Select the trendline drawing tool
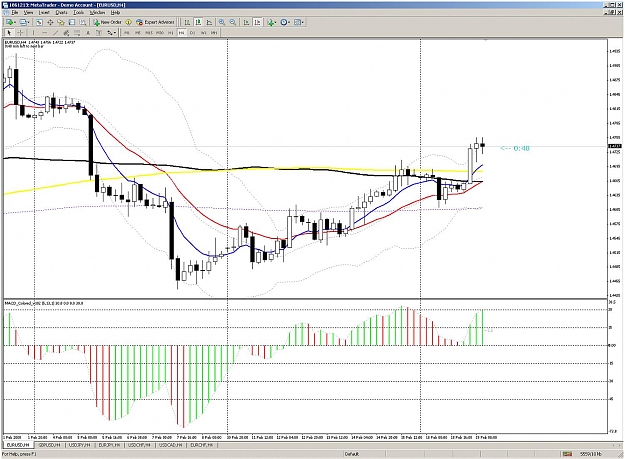The height and width of the screenshot is (459, 625). (55, 33)
